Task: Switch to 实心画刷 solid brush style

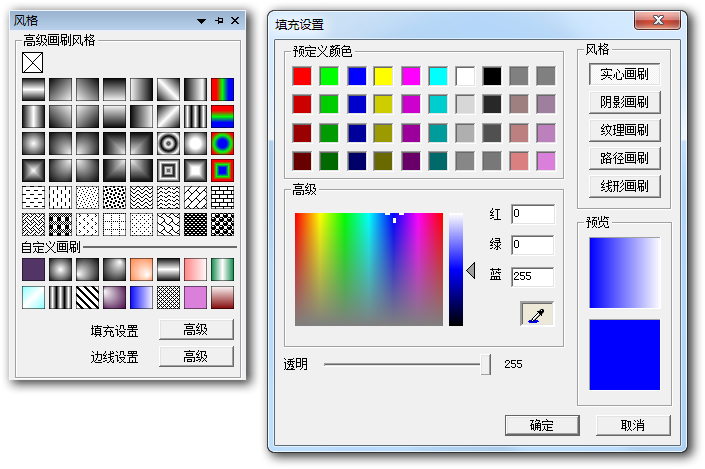Action: (x=624, y=74)
